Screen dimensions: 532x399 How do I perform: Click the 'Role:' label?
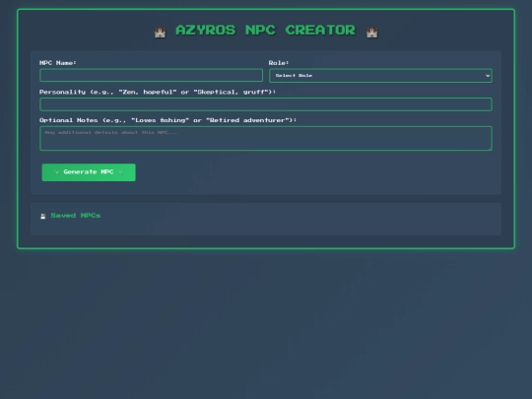pos(279,63)
